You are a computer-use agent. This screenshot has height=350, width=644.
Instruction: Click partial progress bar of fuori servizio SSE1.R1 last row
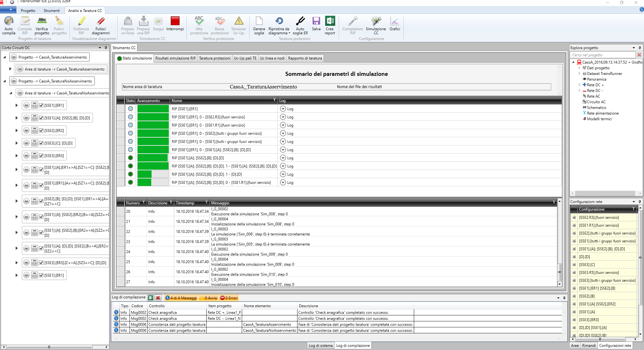(x=153, y=182)
